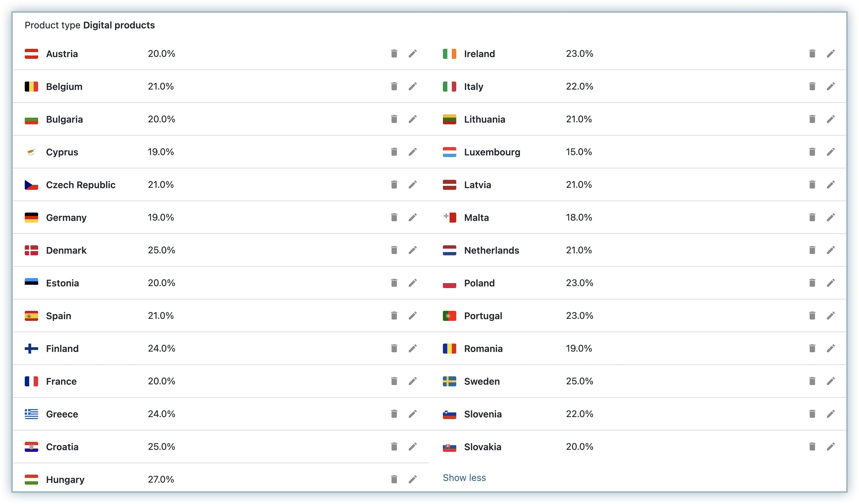
Task: Delete the Austria tax rate
Action: tap(394, 53)
